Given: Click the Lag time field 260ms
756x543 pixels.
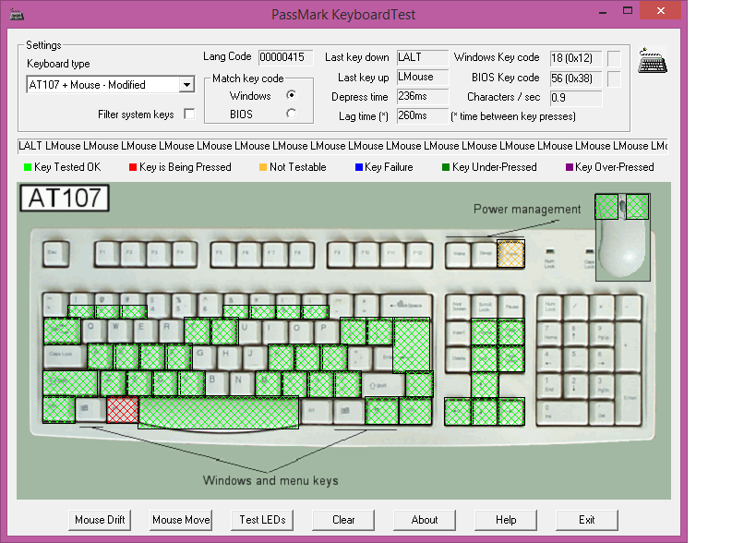Looking at the screenshot, I should tap(423, 115).
